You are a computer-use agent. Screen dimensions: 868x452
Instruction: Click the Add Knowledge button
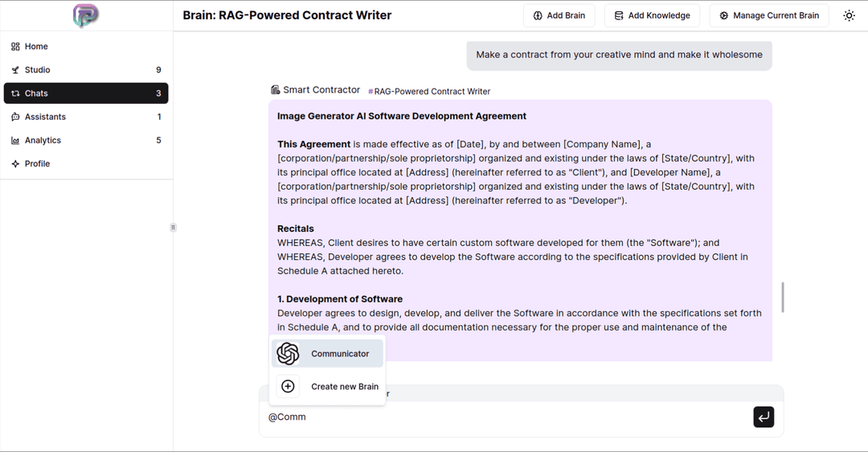[x=652, y=15]
